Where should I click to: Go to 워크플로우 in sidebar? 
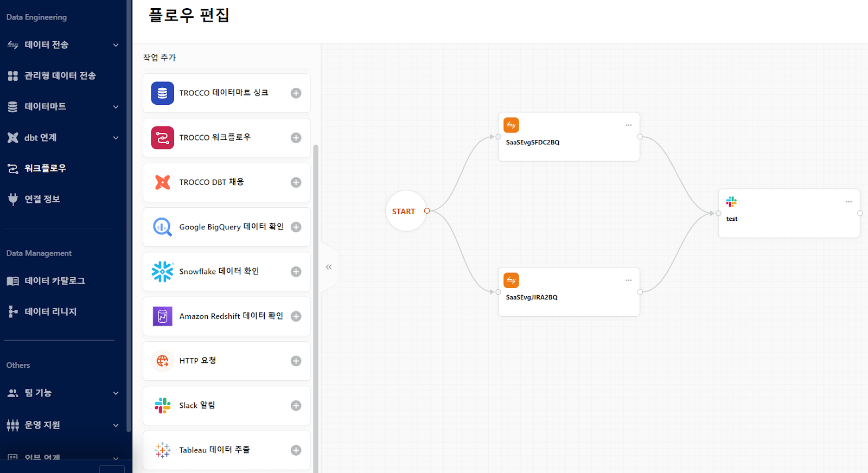click(45, 169)
